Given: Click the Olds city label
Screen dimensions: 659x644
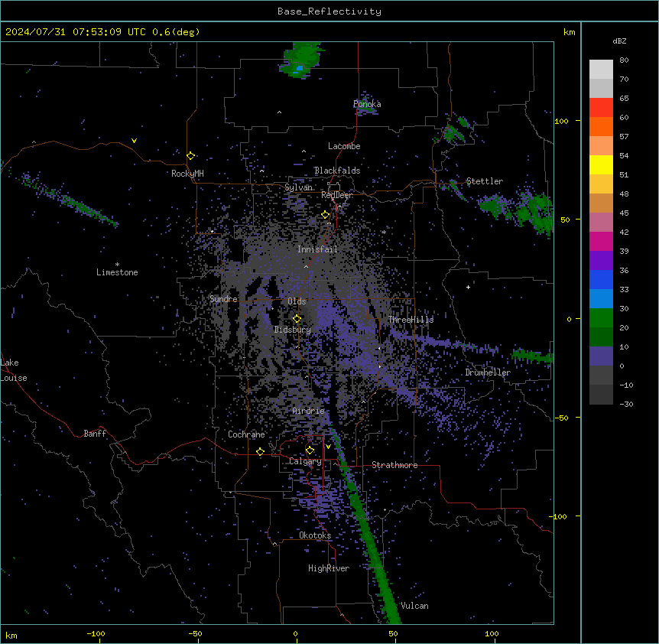Looking at the screenshot, I should point(297,301).
